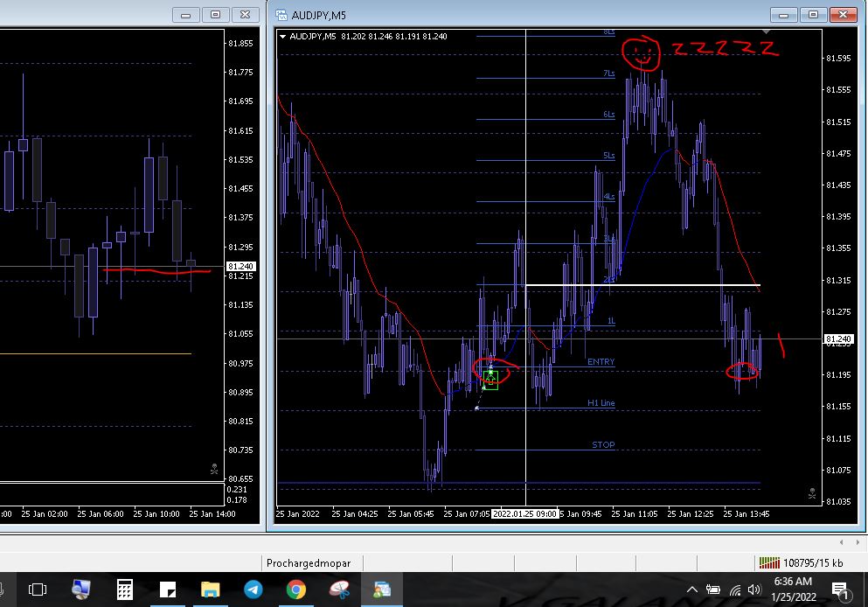Viewport: 868px width, 607px height.
Task: Open the notification center icon
Action: click(x=840, y=590)
